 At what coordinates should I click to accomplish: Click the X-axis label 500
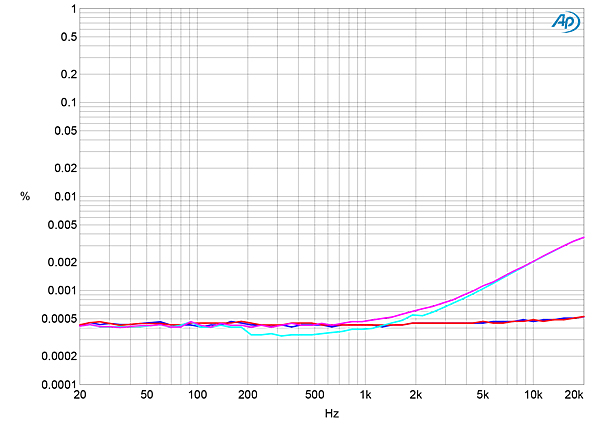point(315,395)
